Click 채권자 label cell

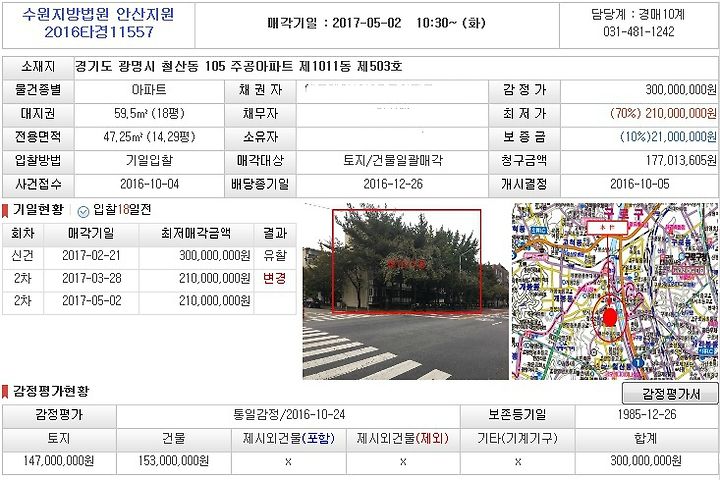pyautogui.click(x=260, y=90)
